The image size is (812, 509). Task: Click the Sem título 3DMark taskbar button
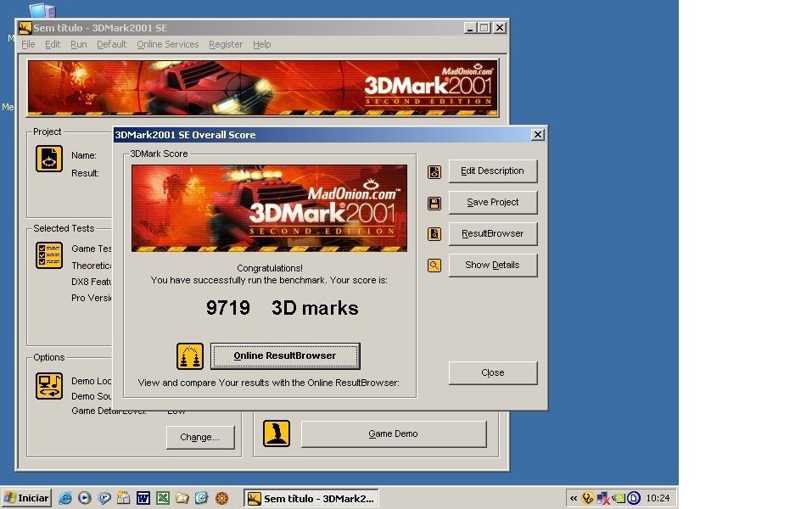coord(311,498)
